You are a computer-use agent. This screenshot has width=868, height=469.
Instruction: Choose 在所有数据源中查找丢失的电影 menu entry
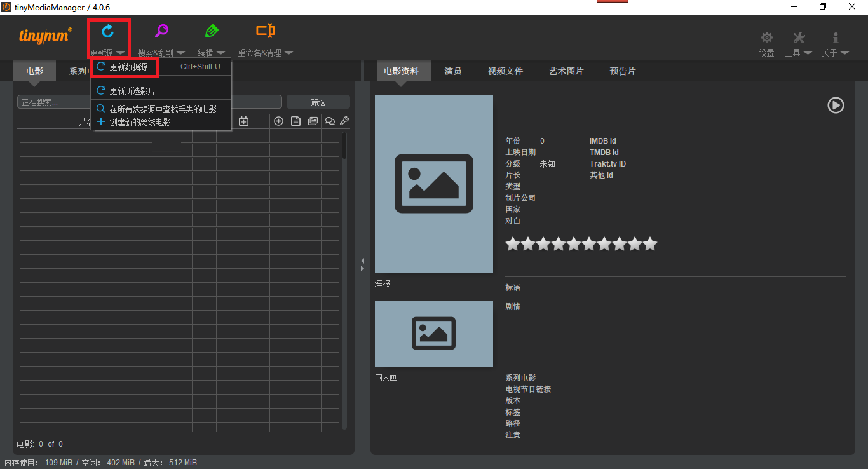[161, 109]
